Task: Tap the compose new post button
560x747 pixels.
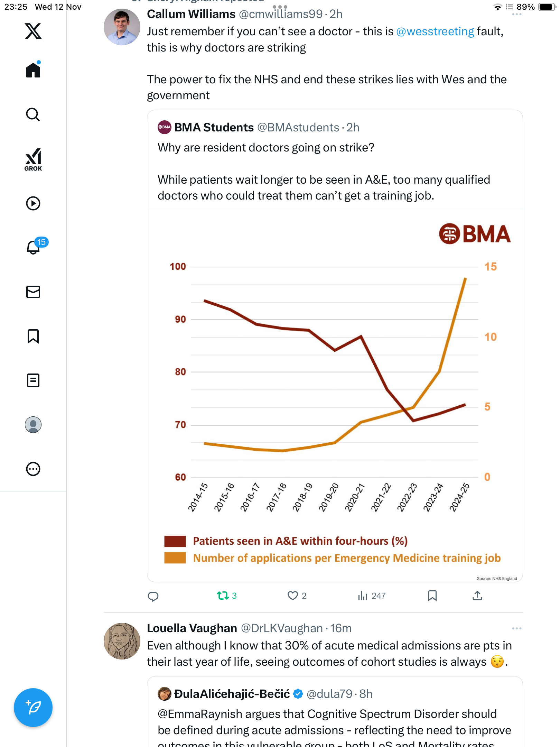Action: tap(33, 708)
